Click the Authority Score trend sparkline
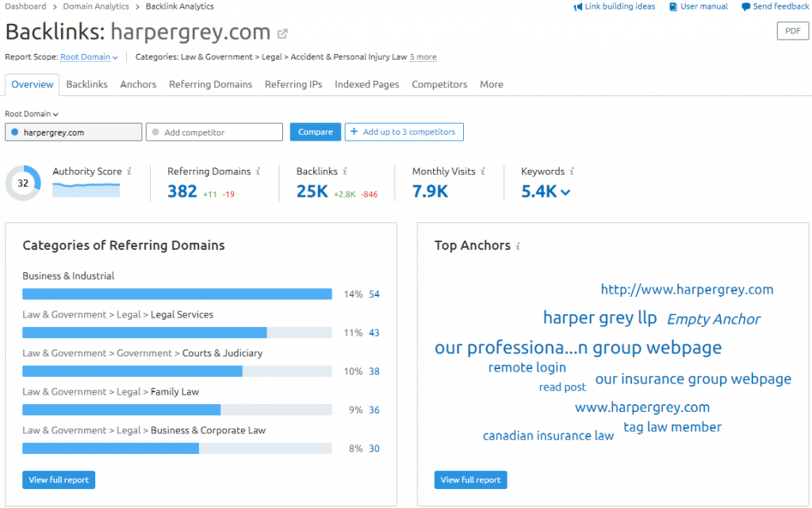 pyautogui.click(x=86, y=190)
